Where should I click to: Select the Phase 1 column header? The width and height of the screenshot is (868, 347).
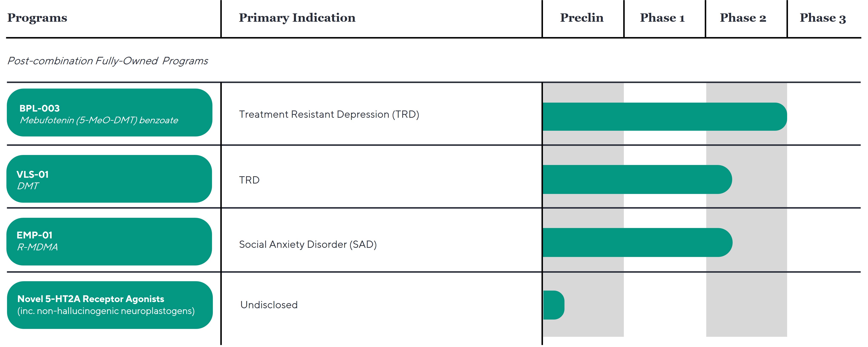click(x=662, y=17)
